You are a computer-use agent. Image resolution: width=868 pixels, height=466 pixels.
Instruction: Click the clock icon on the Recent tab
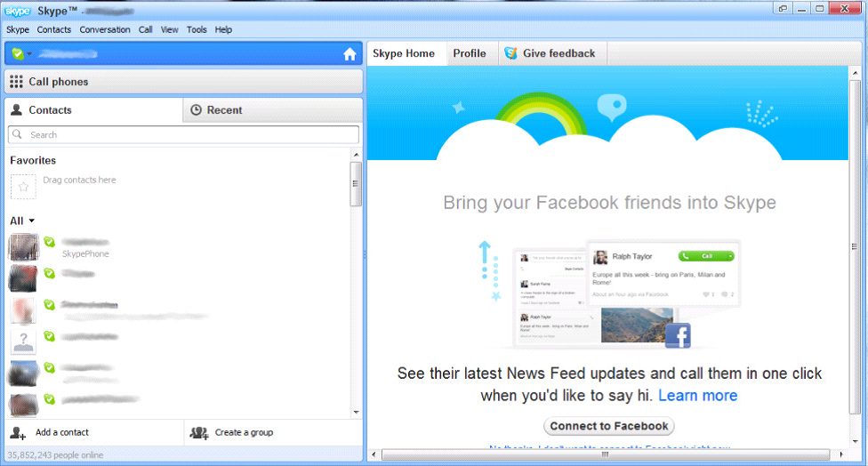pos(196,110)
